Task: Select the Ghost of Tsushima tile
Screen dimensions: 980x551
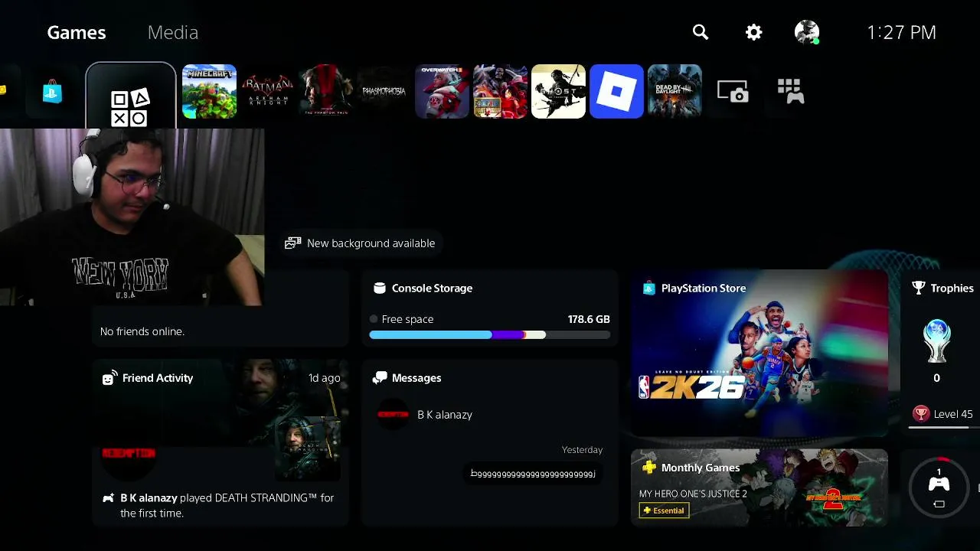Action: [x=558, y=91]
